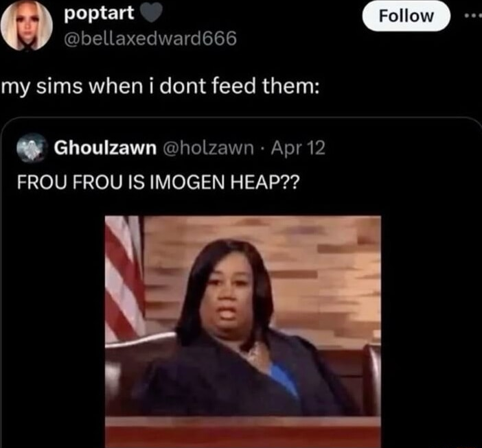The width and height of the screenshot is (482, 448).
Task: Select the @holzawn handle
Action: pos(208,148)
